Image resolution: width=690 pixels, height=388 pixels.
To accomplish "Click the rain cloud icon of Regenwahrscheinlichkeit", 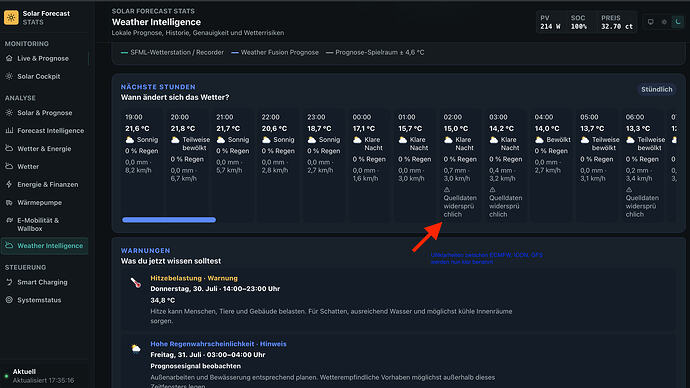I will coord(136,348).
